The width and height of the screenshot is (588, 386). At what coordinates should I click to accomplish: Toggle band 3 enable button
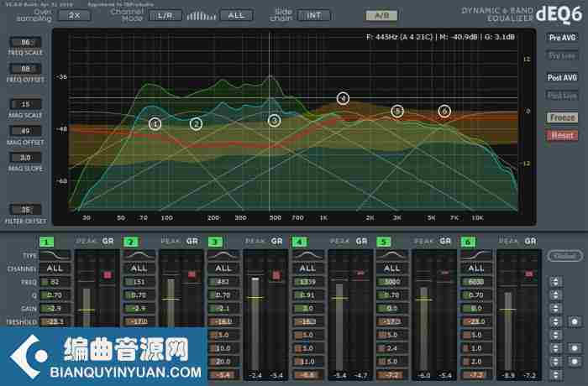(x=215, y=243)
